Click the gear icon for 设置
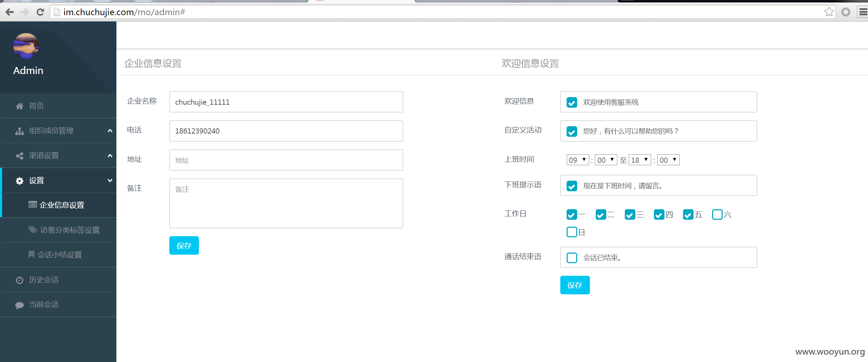The height and width of the screenshot is (362, 868). pos(19,181)
